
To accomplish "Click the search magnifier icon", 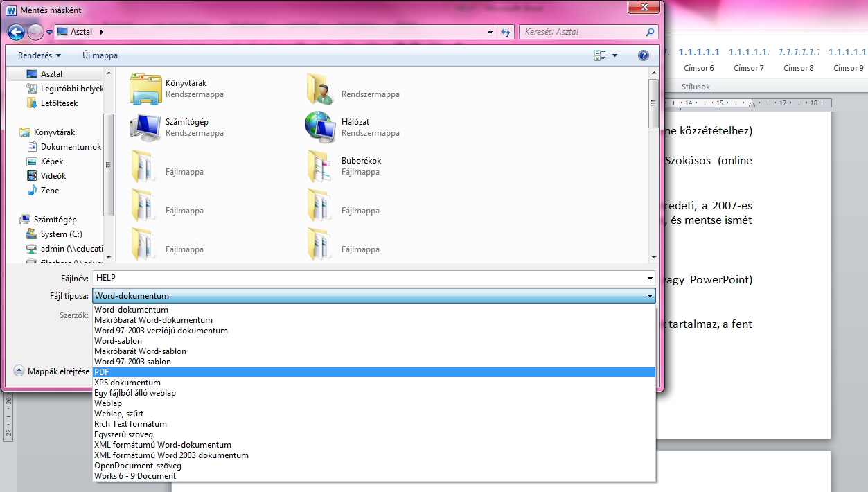I will point(650,32).
